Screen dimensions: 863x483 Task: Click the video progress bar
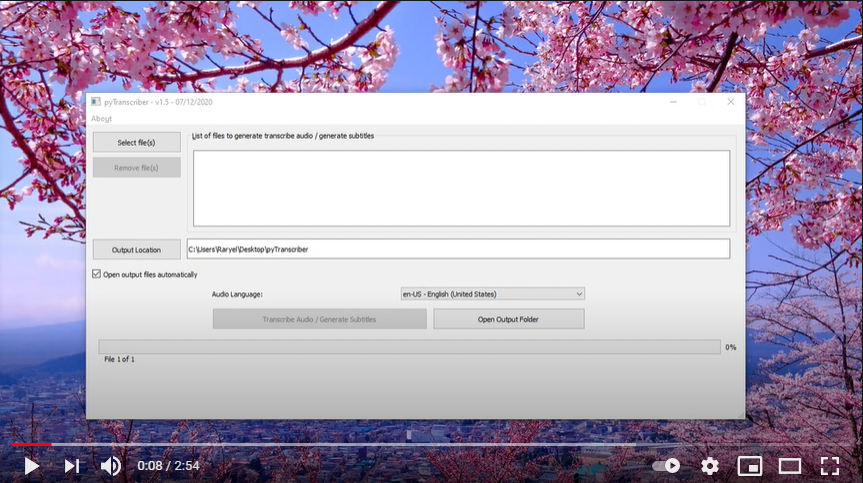tap(430, 444)
